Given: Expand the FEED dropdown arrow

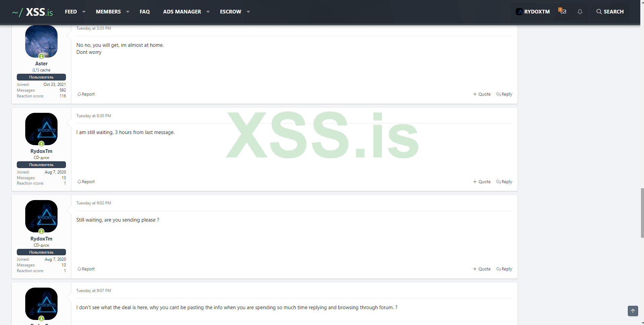Looking at the screenshot, I should coord(84,12).
